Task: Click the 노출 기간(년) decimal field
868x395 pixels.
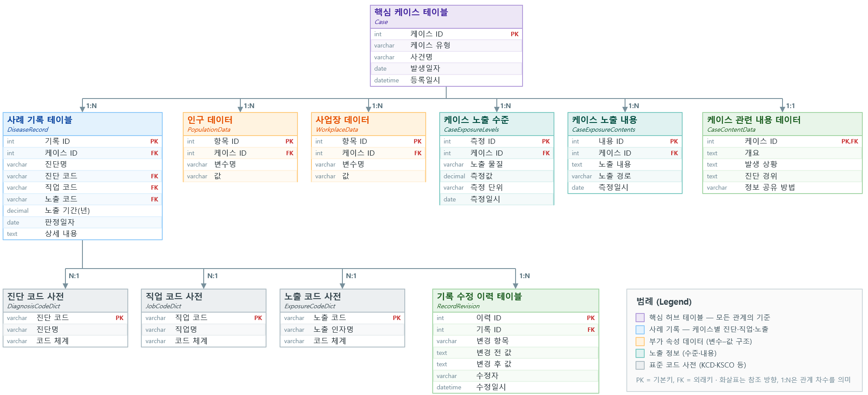Action: point(82,211)
